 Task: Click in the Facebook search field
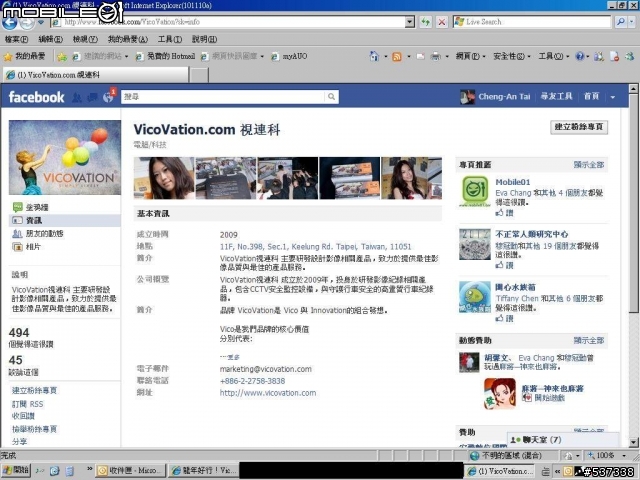pos(223,97)
